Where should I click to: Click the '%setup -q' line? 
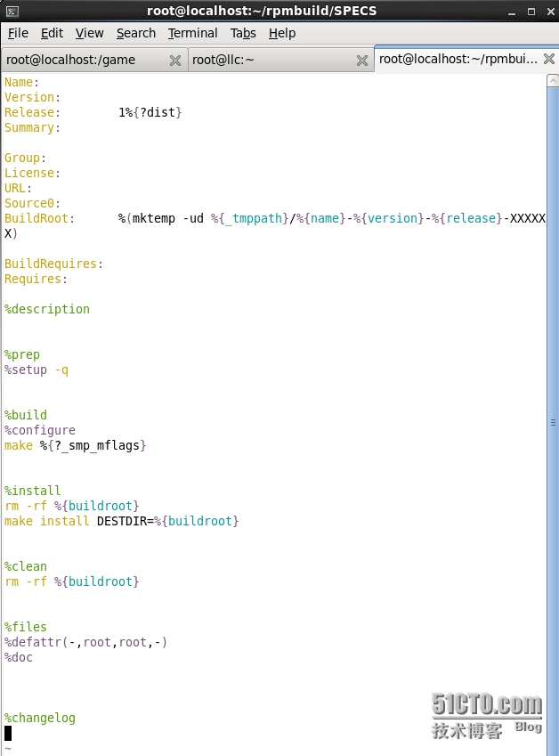36,370
